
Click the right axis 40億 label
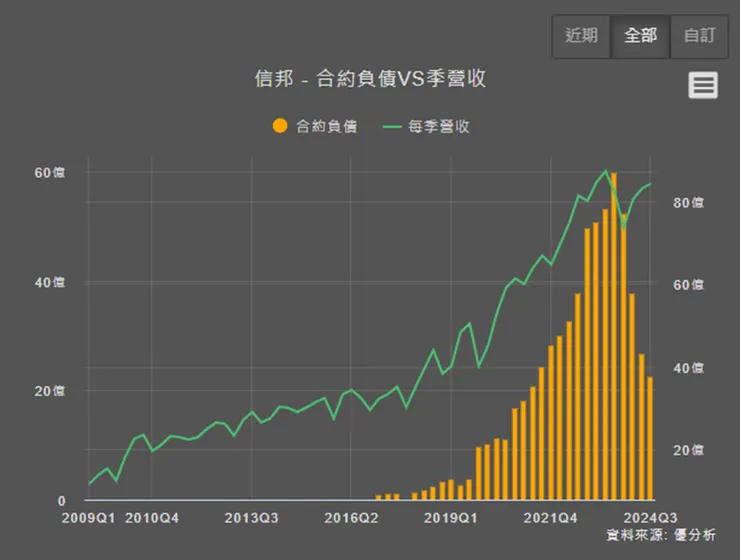[x=689, y=368]
